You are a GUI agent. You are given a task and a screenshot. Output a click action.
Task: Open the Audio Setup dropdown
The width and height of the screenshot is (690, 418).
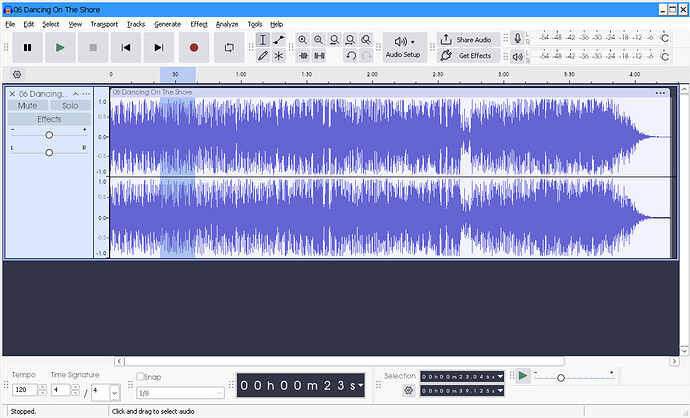click(x=404, y=48)
